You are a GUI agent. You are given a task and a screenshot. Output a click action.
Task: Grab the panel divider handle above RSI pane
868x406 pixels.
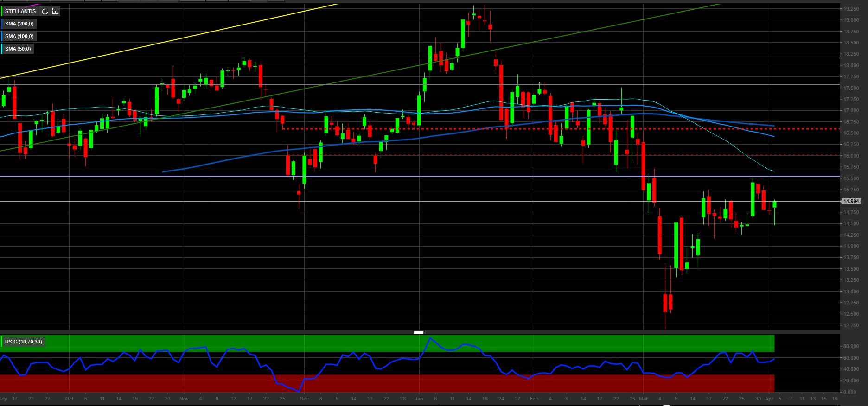click(418, 332)
